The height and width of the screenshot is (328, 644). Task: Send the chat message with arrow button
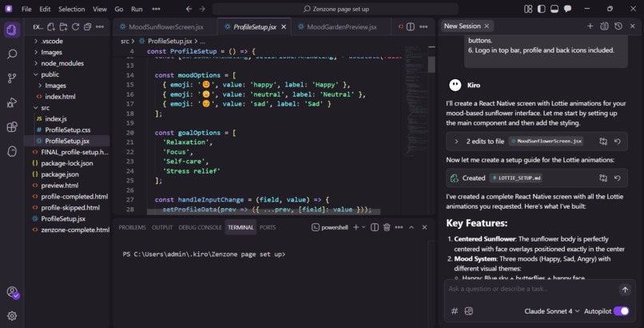(x=625, y=290)
